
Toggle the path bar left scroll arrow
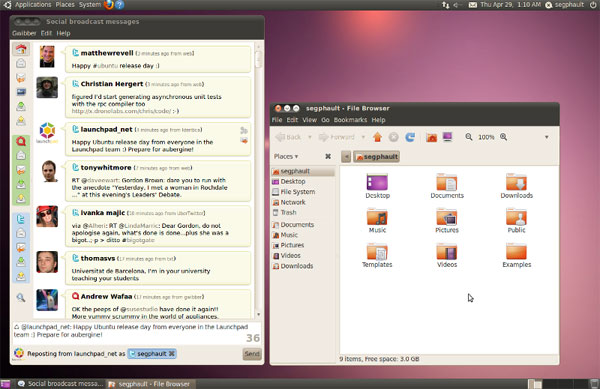pyautogui.click(x=346, y=156)
